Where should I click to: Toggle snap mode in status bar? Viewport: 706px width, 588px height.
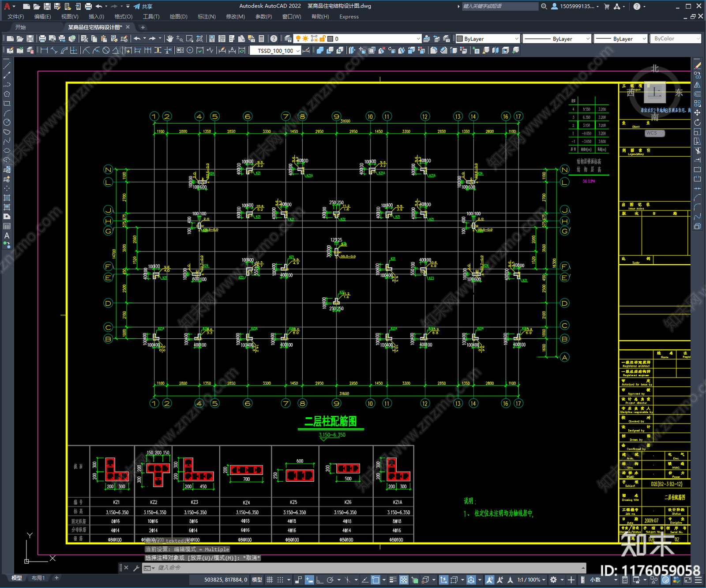pyautogui.click(x=280, y=580)
